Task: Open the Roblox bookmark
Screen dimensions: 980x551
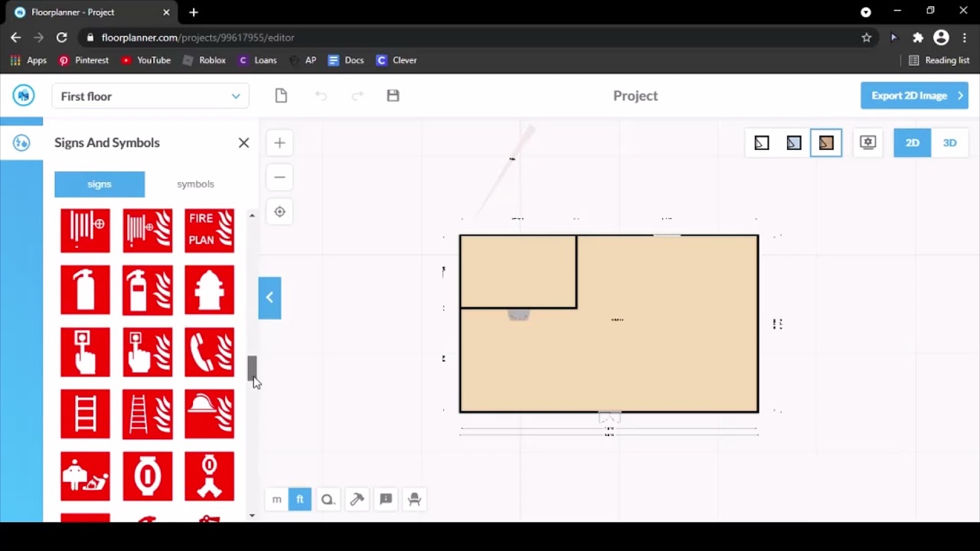Action: (204, 60)
